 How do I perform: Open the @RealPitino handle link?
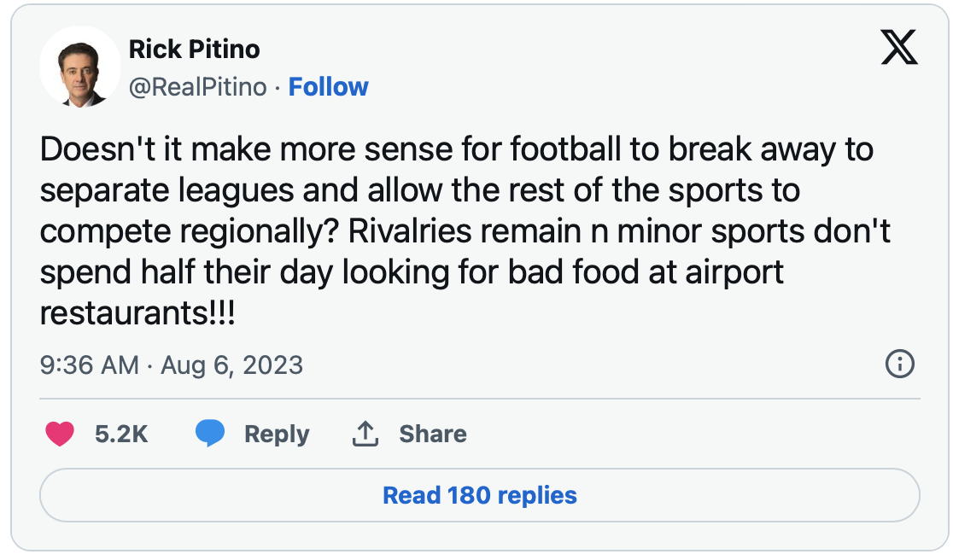point(197,87)
